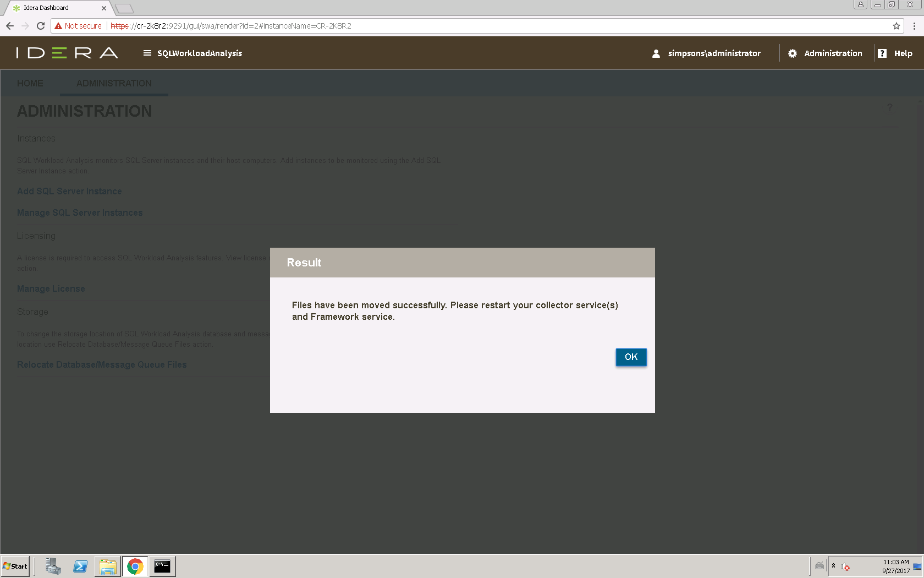Open the Manage License link

tap(51, 288)
